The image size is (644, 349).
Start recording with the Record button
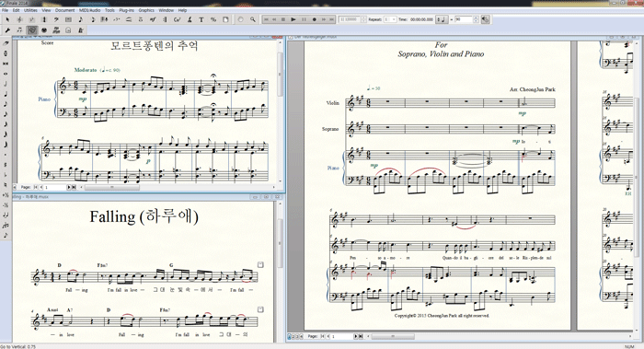click(x=315, y=19)
